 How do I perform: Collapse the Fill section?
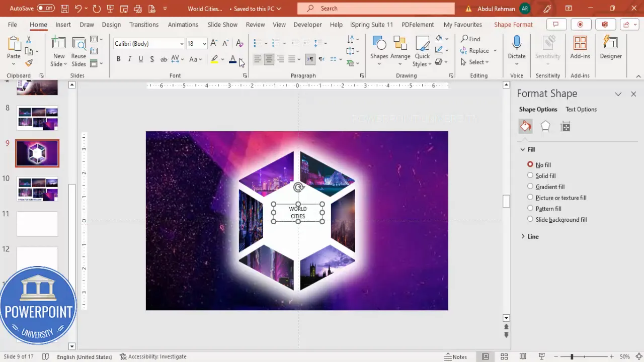tap(528, 149)
